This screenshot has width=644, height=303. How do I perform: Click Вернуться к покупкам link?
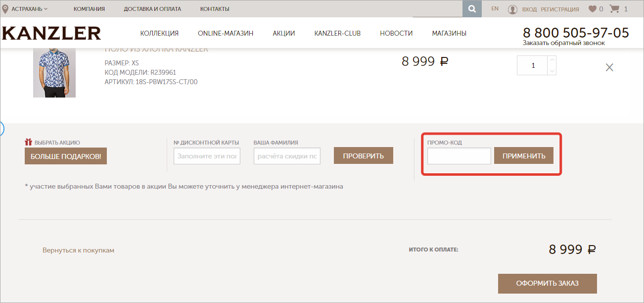(x=78, y=251)
